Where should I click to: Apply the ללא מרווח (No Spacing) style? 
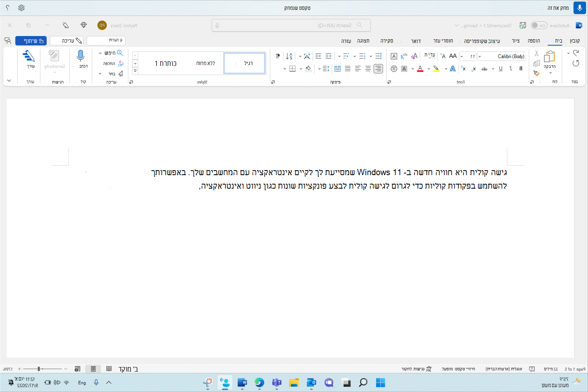206,63
